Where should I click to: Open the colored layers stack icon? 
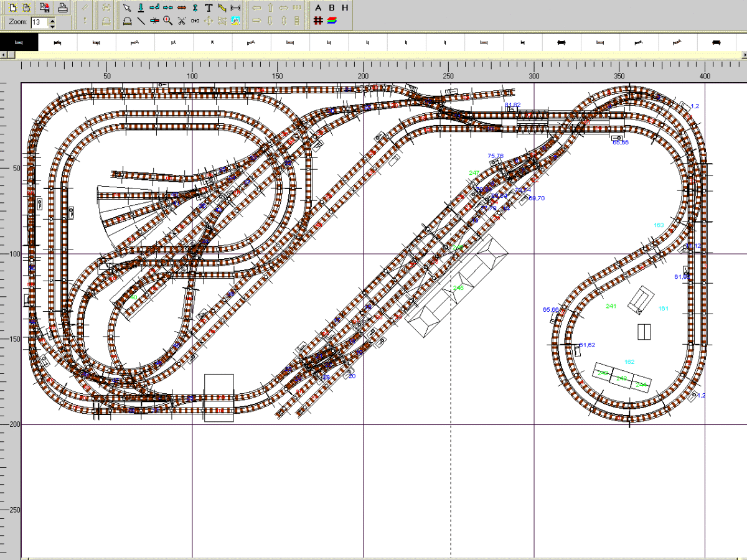332,21
